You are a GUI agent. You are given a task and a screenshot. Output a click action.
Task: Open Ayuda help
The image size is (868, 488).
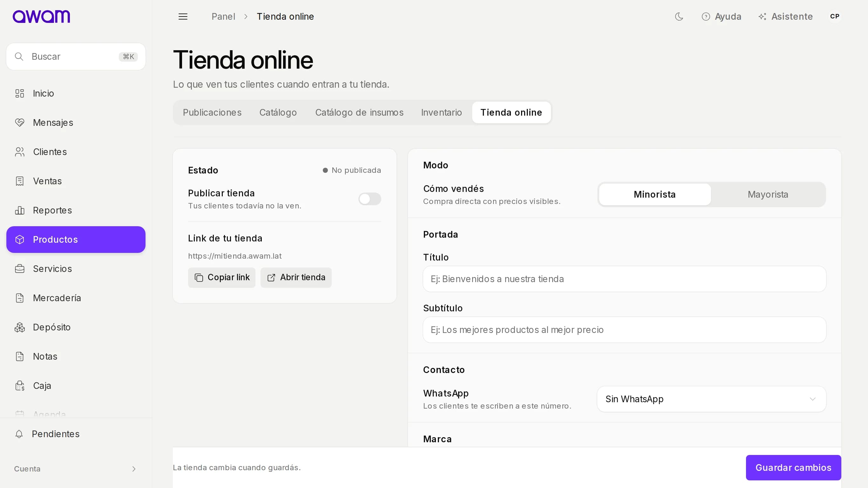click(x=722, y=17)
